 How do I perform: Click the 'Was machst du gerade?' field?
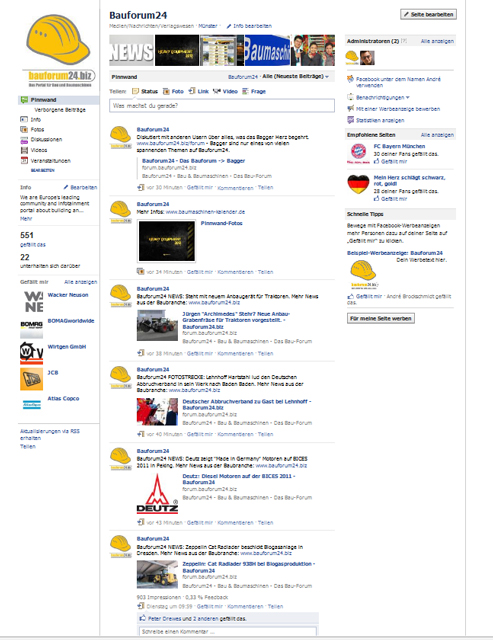pos(222,106)
